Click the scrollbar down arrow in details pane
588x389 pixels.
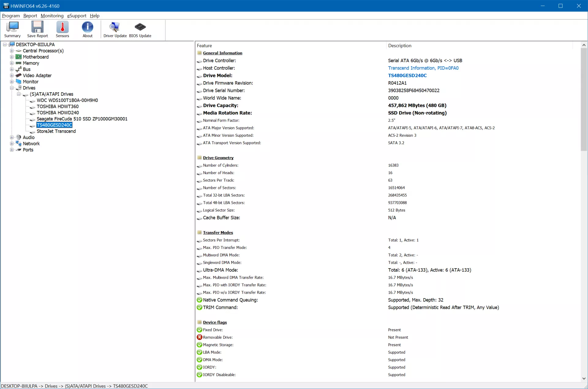click(584, 379)
